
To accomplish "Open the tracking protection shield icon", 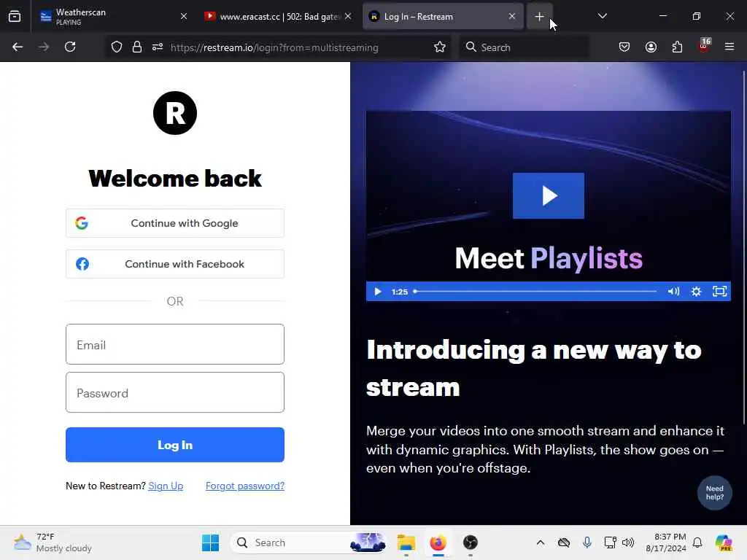I will click(117, 47).
